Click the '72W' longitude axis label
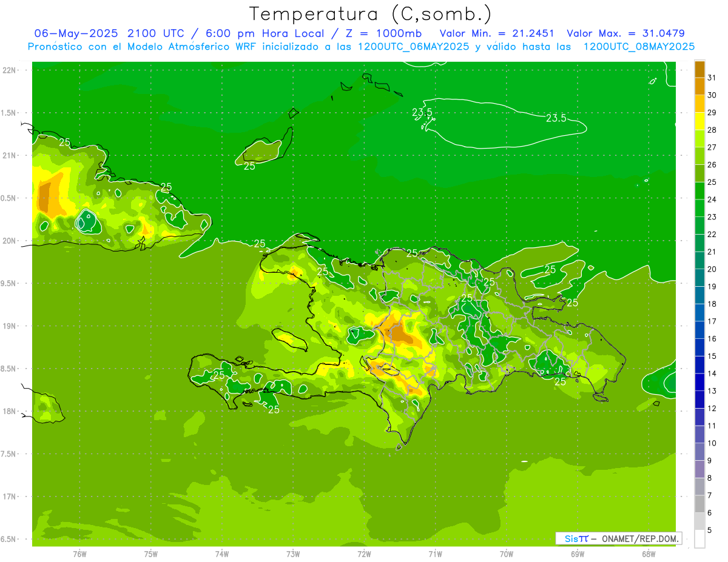Screen dimensions: 728x562 (x=364, y=554)
